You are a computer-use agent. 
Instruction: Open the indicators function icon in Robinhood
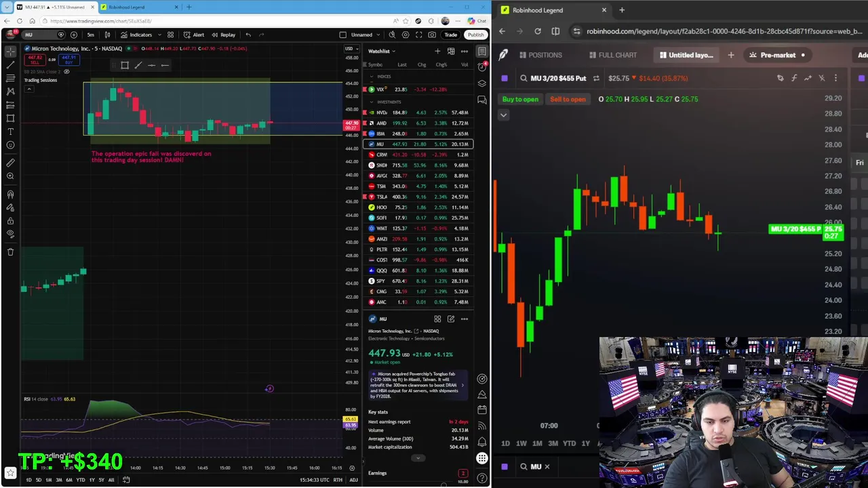point(794,78)
